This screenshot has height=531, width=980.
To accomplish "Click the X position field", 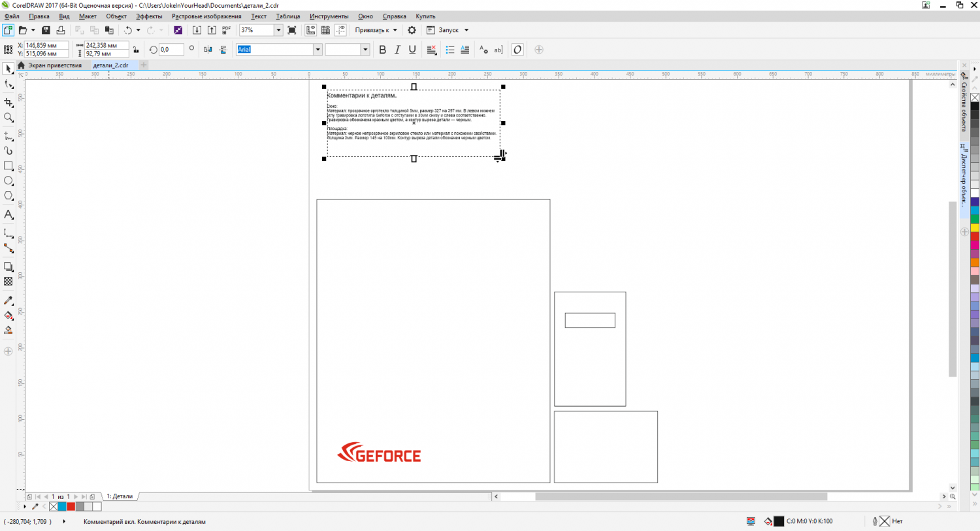I will 46,45.
